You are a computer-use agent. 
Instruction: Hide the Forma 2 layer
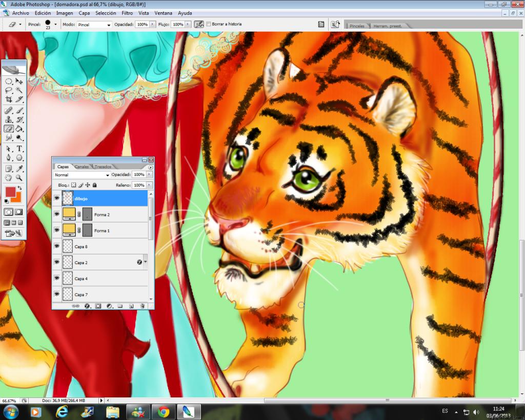pyautogui.click(x=57, y=214)
